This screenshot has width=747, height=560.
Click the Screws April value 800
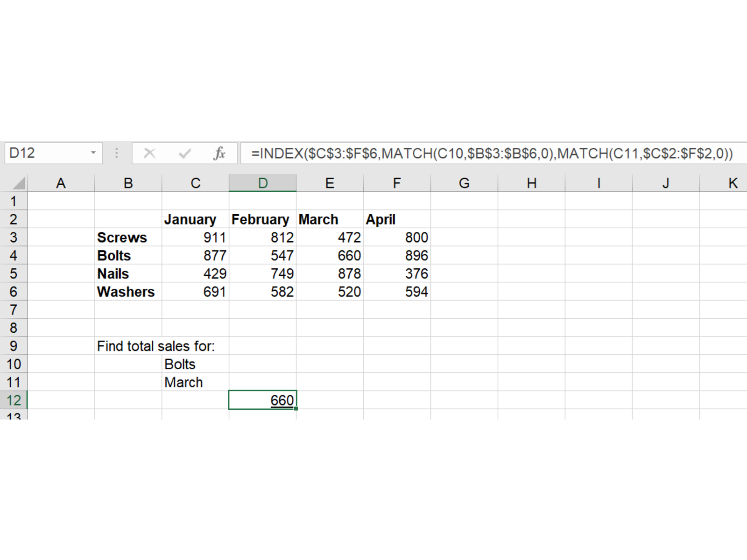[397, 238]
